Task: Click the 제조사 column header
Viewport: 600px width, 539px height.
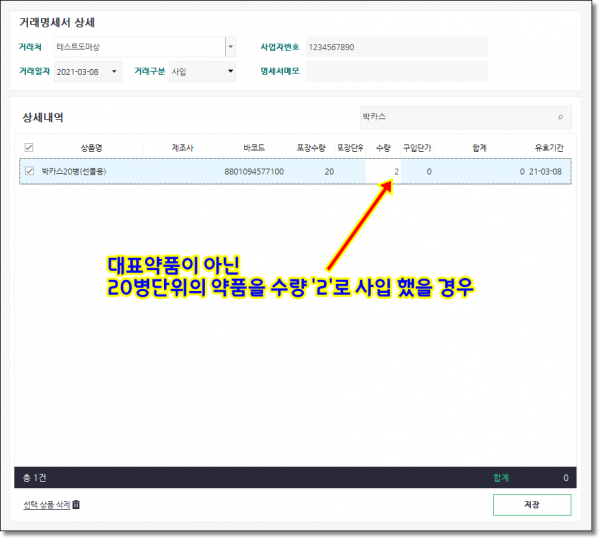Action: (x=182, y=148)
